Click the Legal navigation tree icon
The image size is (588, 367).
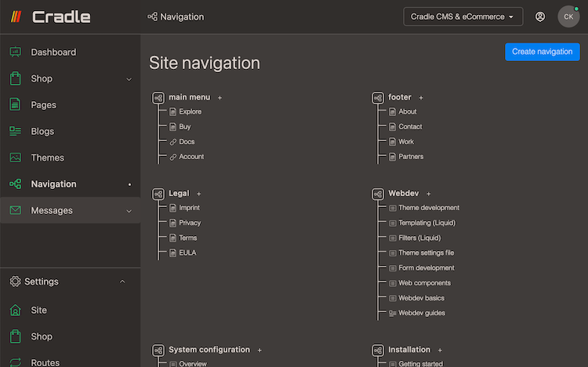click(x=158, y=194)
